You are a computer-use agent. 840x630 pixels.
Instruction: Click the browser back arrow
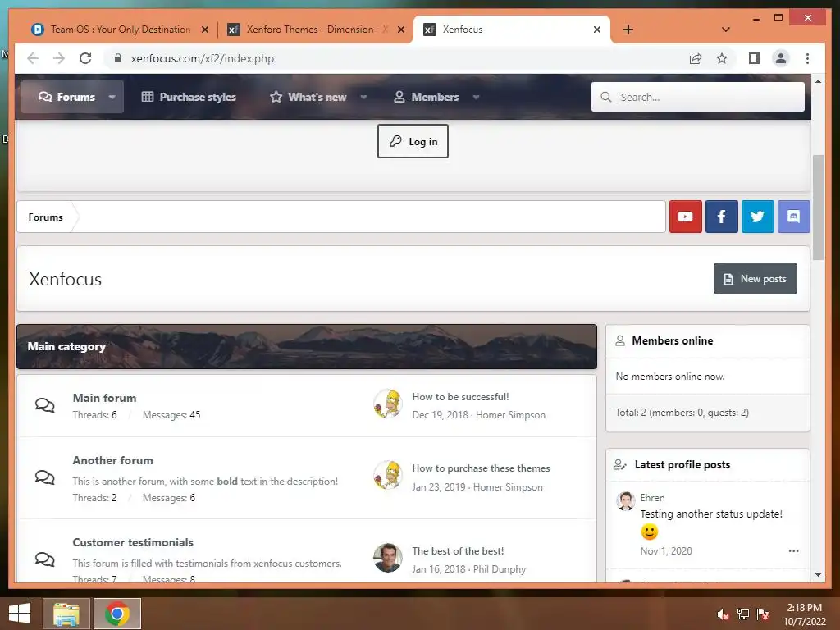[33, 58]
